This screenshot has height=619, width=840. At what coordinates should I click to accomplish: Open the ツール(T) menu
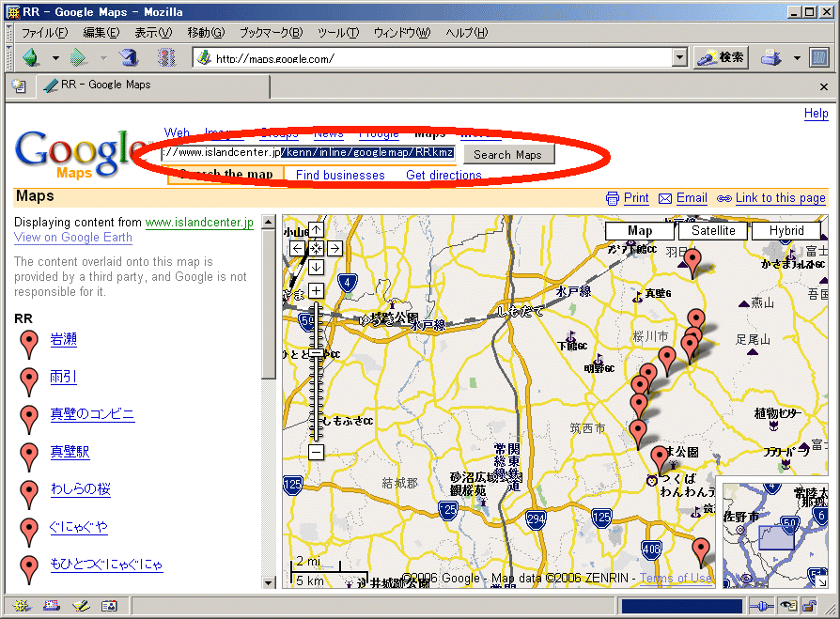pos(337,33)
